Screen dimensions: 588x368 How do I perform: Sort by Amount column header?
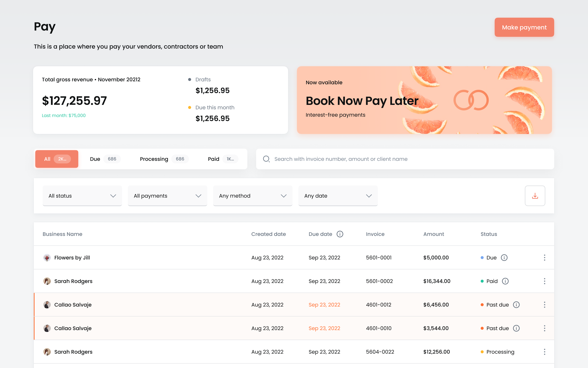click(x=433, y=234)
